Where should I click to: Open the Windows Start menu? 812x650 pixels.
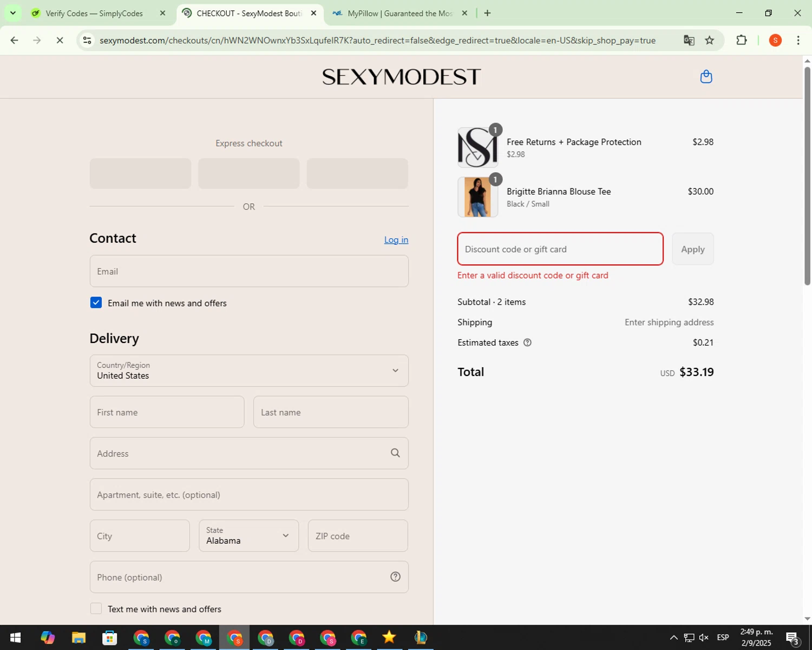coord(15,638)
